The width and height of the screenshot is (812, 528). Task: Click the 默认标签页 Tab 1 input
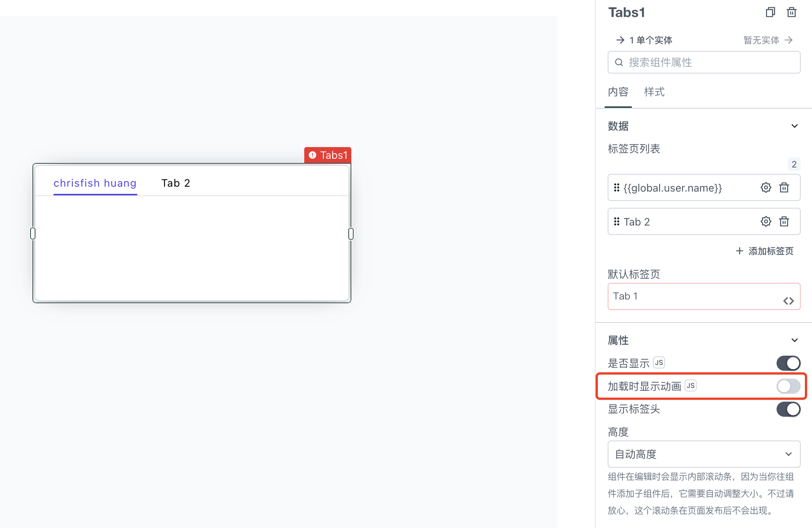[x=704, y=296]
